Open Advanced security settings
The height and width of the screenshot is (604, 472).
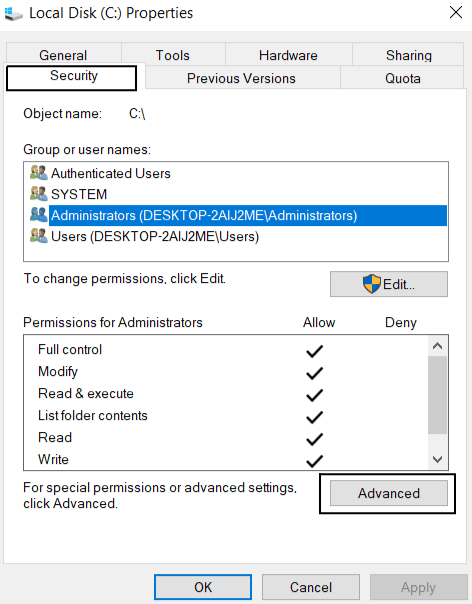coord(389,493)
